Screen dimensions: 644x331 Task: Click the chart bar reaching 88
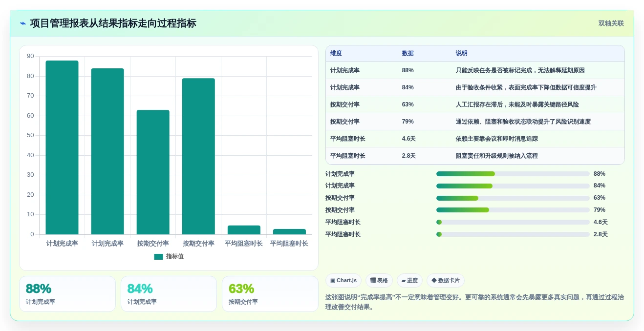click(62, 147)
